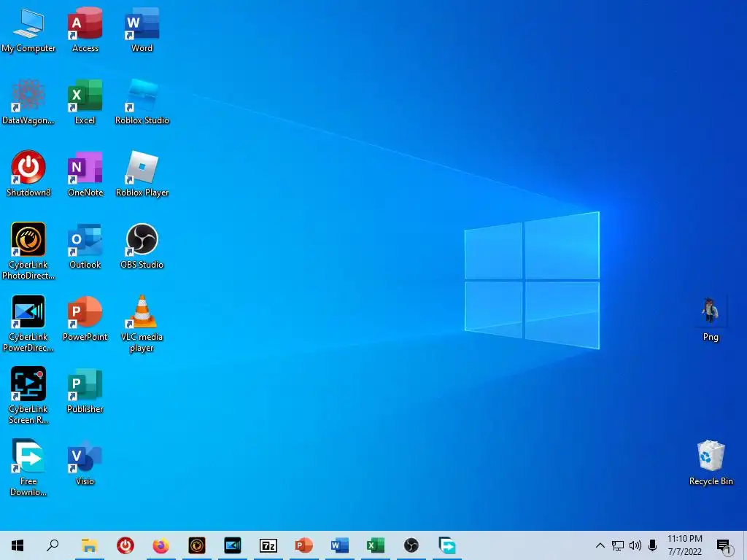Screen dimensions: 747x560
Task: Open OBS Studio from the taskbar
Action: pyautogui.click(x=411, y=545)
